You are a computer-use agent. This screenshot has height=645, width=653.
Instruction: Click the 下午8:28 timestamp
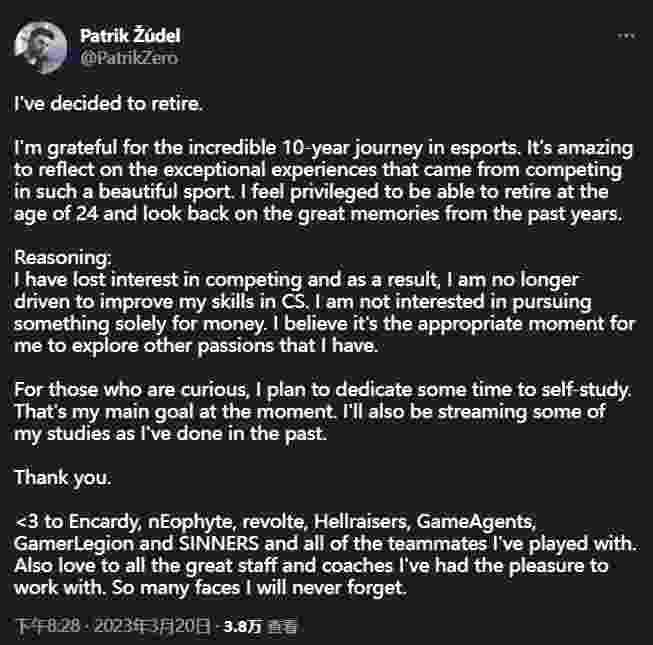tap(47, 626)
